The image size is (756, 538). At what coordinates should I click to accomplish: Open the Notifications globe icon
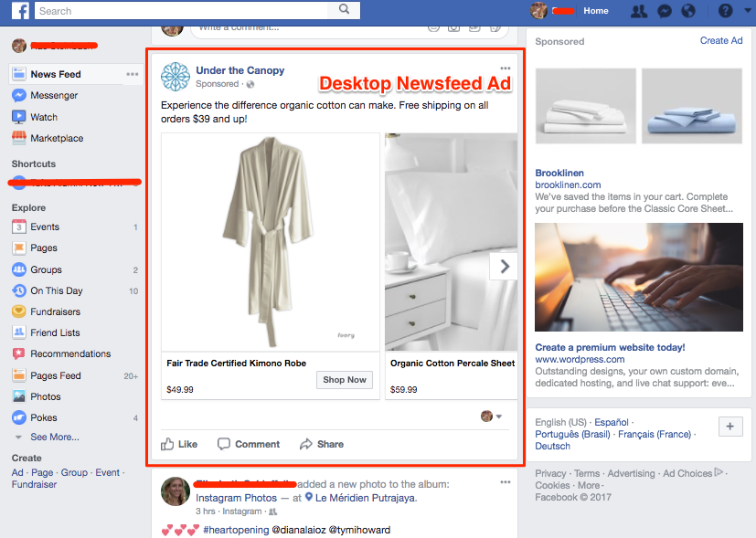[688, 11]
